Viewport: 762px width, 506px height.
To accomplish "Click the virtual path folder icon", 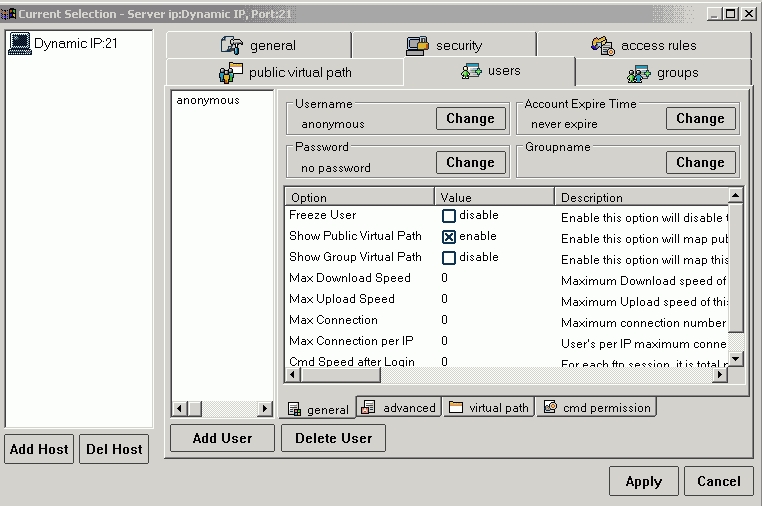I will 456,407.
